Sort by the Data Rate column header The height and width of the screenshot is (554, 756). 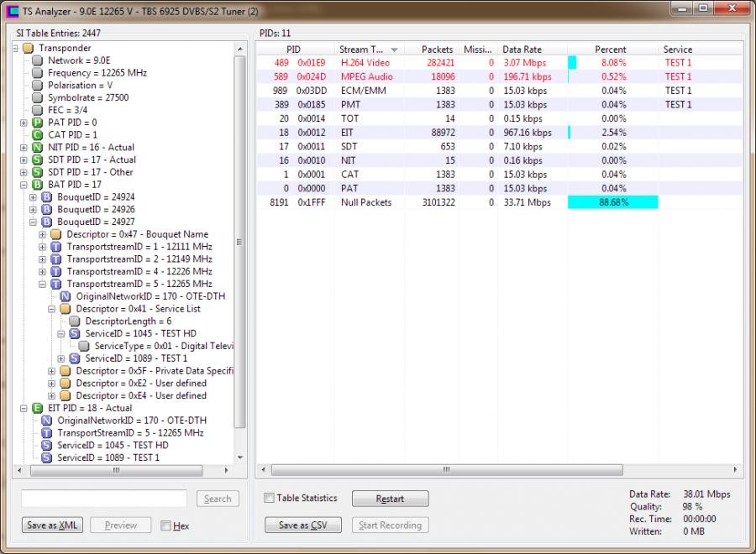[532, 50]
